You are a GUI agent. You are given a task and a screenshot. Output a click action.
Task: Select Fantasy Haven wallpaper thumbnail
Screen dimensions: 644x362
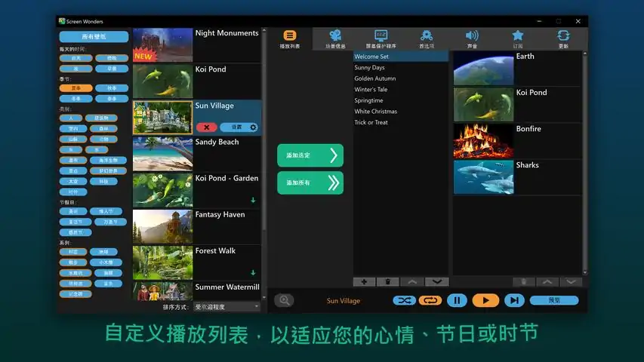coord(162,226)
